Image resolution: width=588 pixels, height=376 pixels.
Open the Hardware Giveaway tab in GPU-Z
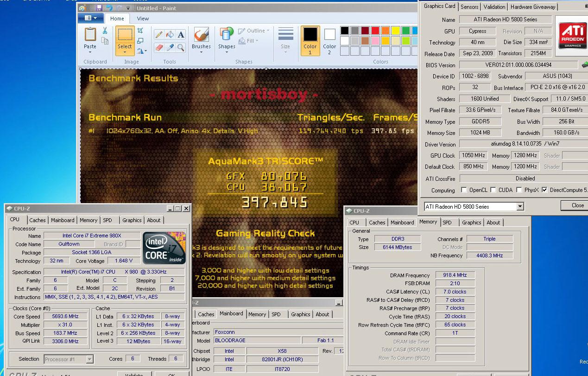point(533,7)
